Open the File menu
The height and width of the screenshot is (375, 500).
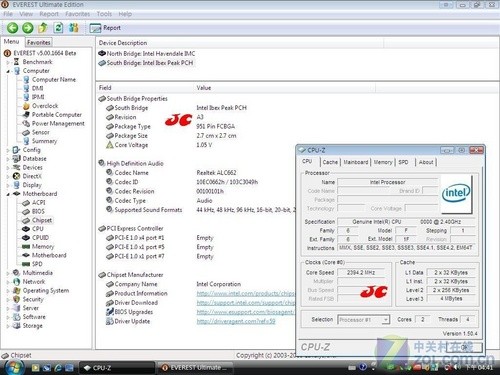[x=8, y=14]
